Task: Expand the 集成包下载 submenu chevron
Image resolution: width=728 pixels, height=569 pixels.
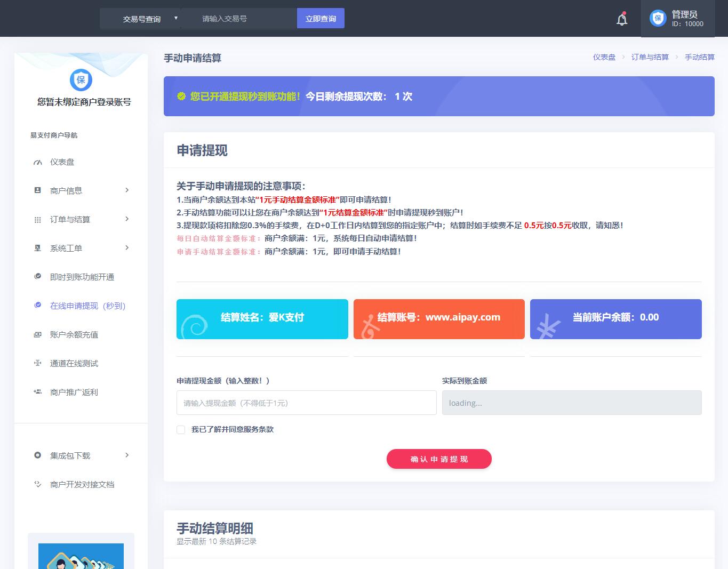Action: (x=127, y=455)
